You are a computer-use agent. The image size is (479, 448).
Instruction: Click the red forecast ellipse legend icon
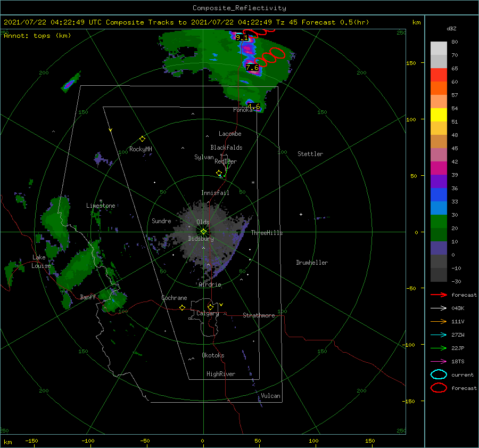439,388
